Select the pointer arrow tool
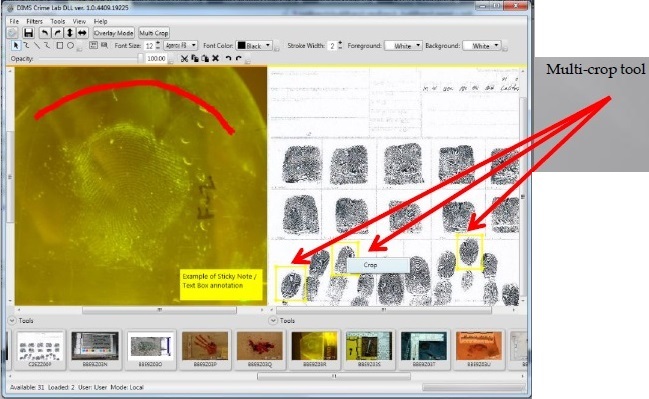Viewport: 649px width, 399px height. pyautogui.click(x=16, y=46)
